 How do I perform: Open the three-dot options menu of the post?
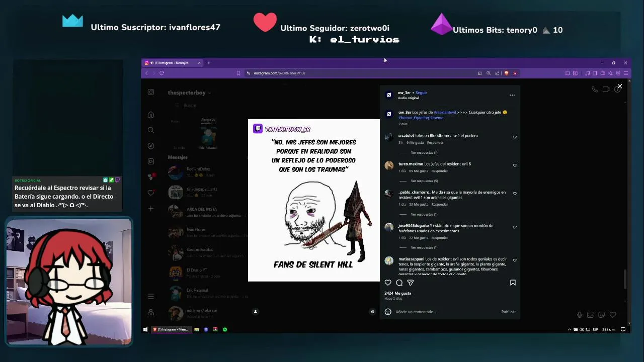click(512, 95)
